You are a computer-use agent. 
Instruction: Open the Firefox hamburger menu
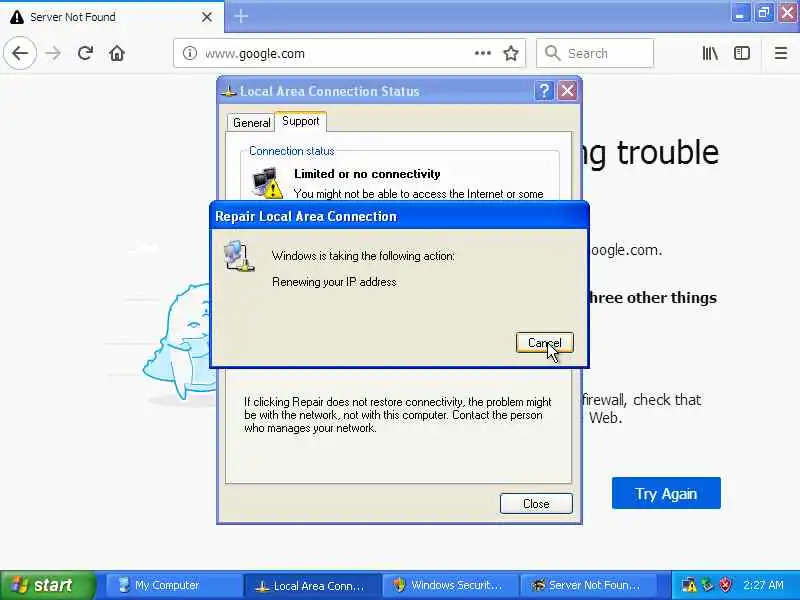781,53
